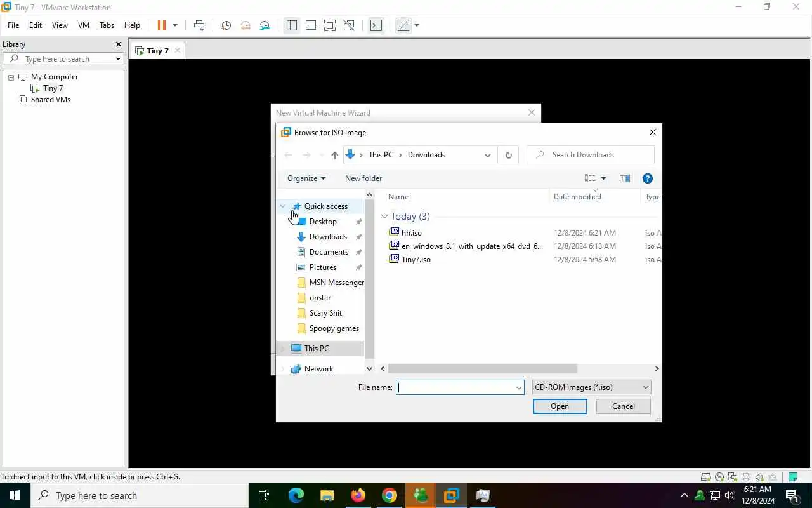Go up one folder level arrow

point(334,155)
